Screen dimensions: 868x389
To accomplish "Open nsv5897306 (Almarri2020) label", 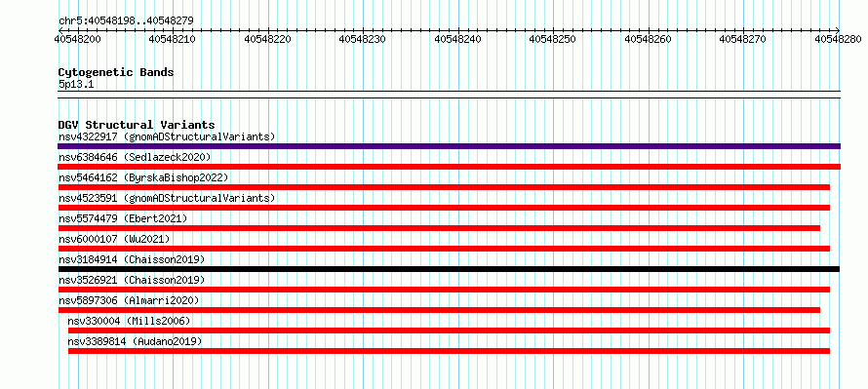I will point(129,300).
